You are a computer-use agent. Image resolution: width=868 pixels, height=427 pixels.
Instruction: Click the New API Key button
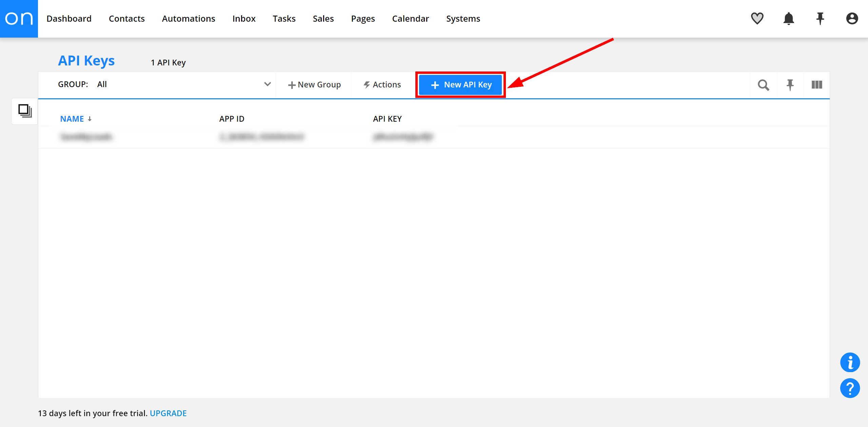[460, 85]
